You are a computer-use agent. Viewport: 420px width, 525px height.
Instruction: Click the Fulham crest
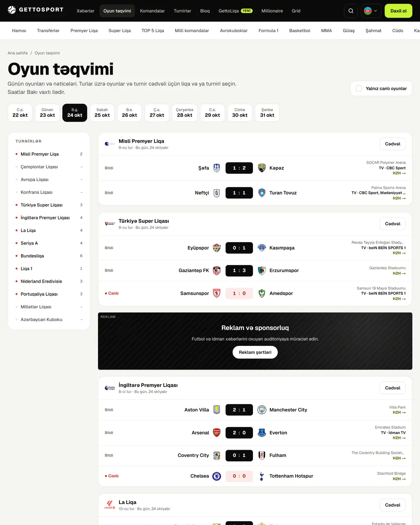[x=262, y=455]
